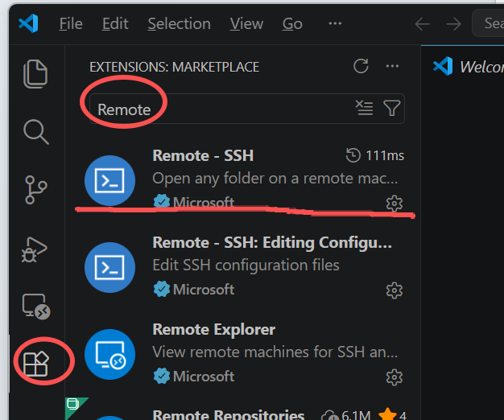This screenshot has height=420, width=504.
Task: Refresh the extensions marketplace list
Action: 361,66
